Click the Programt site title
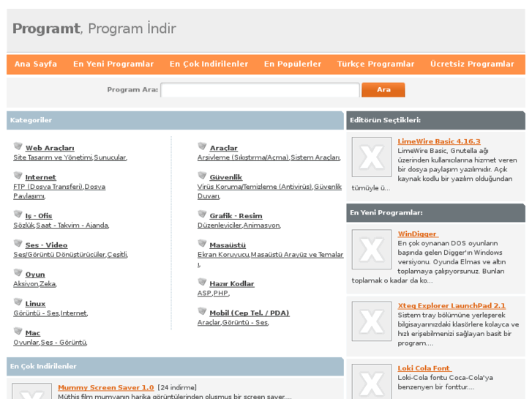The height and width of the screenshot is (399, 532). 47,29
